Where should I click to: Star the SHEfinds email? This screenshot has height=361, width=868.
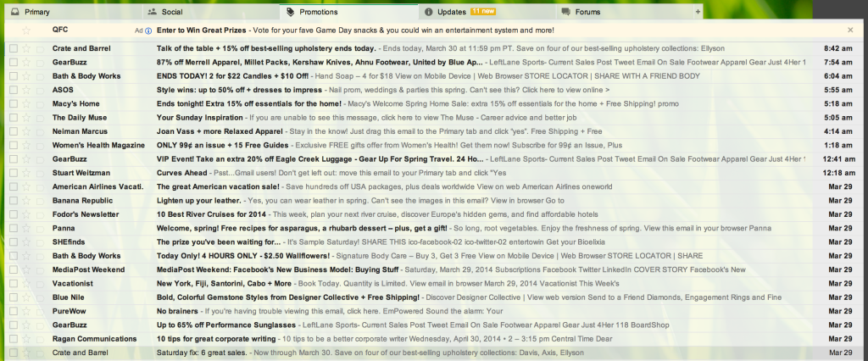(26, 242)
